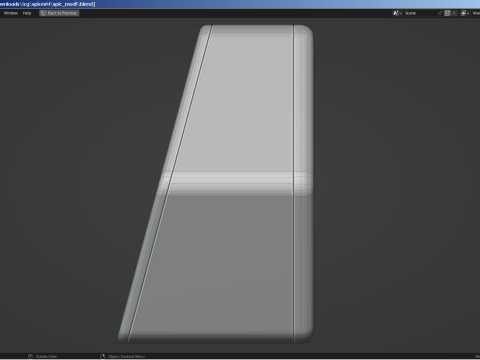Click the Scene name field
Viewport: 480px width, 360px height.
(x=420, y=13)
